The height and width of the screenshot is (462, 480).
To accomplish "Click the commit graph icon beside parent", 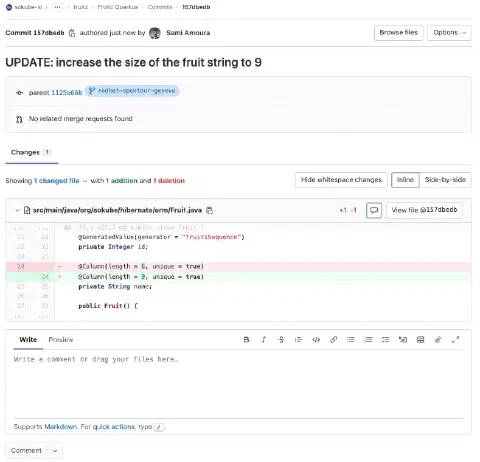I will coord(19,93).
